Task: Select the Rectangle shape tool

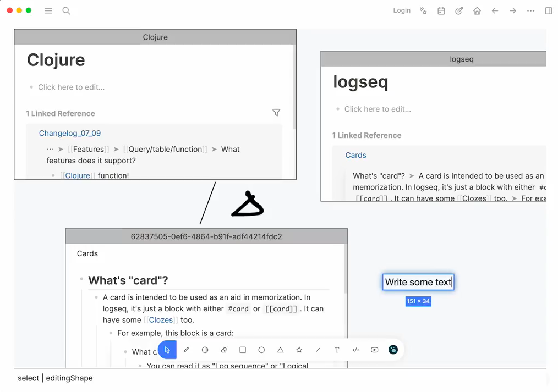Action: (x=243, y=350)
